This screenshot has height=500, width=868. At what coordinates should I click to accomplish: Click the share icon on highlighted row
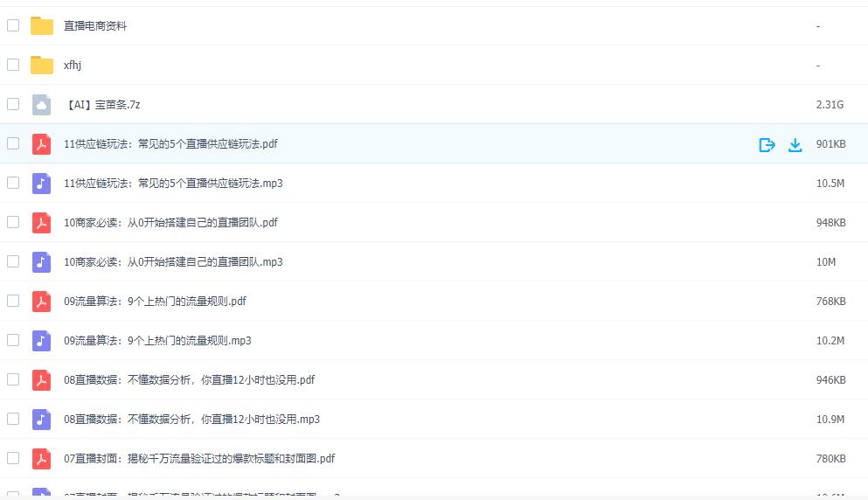click(767, 144)
